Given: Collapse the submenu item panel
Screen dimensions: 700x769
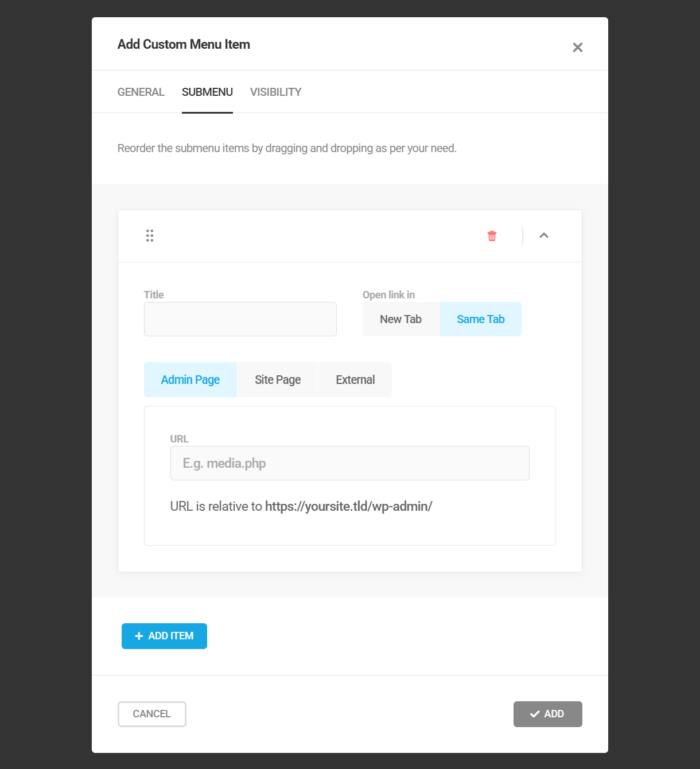Looking at the screenshot, I should pos(543,235).
